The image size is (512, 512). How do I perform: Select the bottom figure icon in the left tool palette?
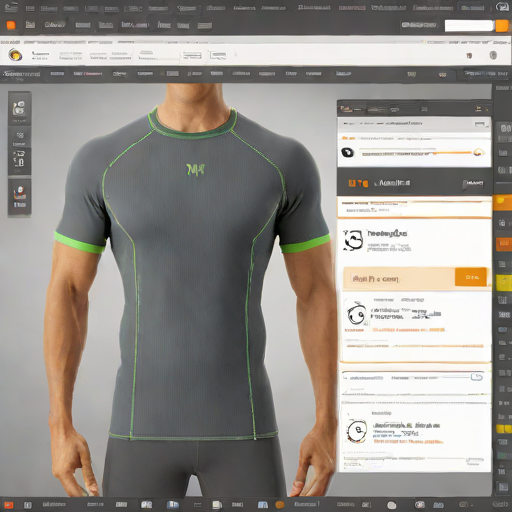(x=20, y=197)
